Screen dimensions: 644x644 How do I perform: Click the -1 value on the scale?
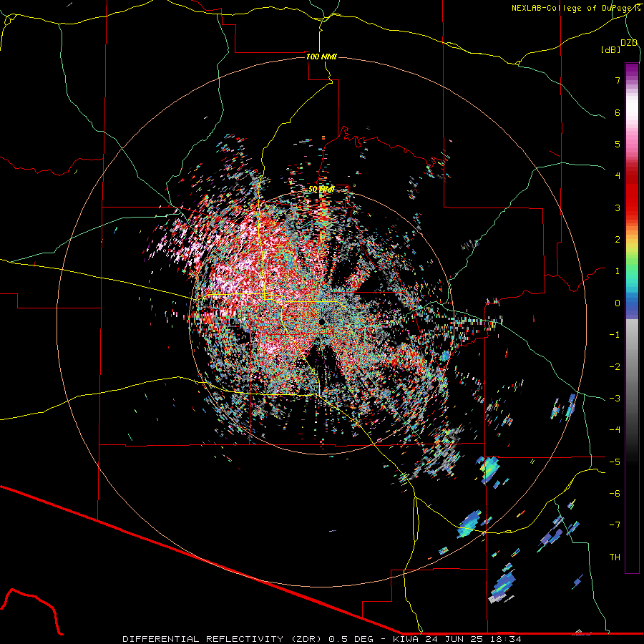click(x=615, y=335)
